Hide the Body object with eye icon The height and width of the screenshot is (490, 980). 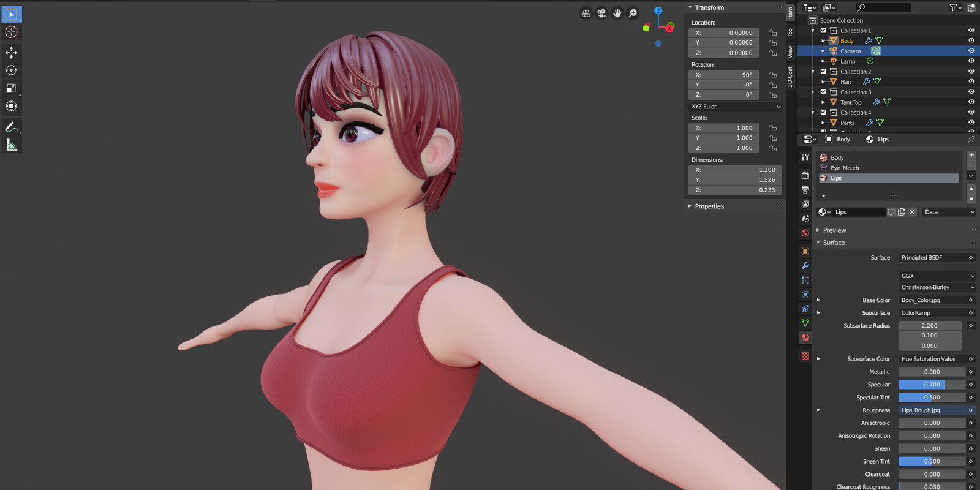971,40
